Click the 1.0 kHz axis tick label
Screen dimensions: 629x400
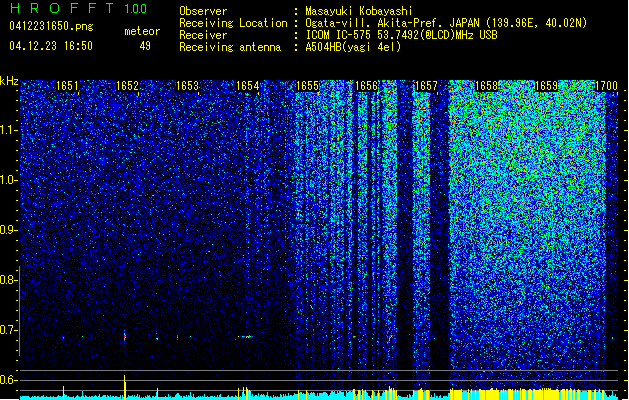tap(9, 180)
